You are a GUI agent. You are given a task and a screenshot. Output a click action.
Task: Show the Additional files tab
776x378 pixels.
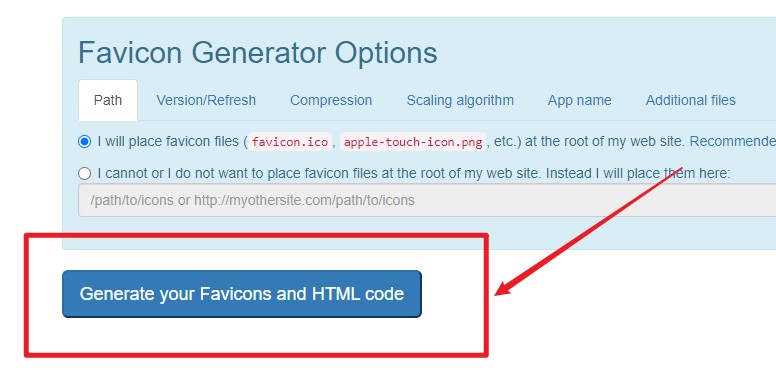coord(690,100)
